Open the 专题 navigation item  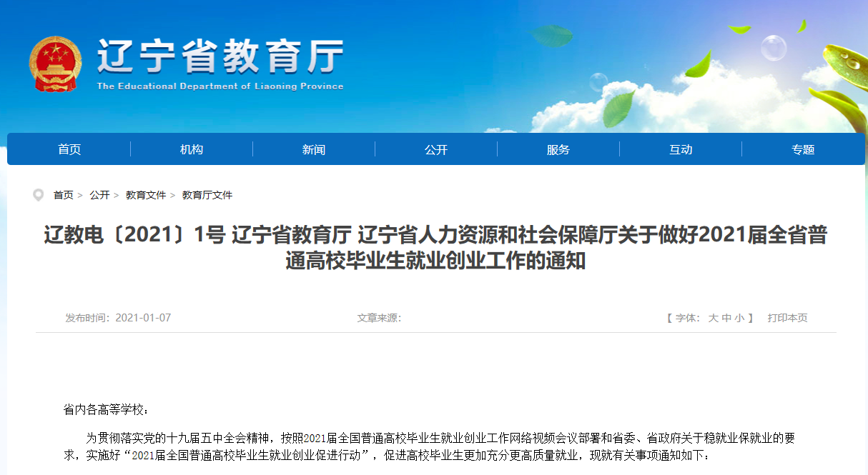(x=803, y=149)
